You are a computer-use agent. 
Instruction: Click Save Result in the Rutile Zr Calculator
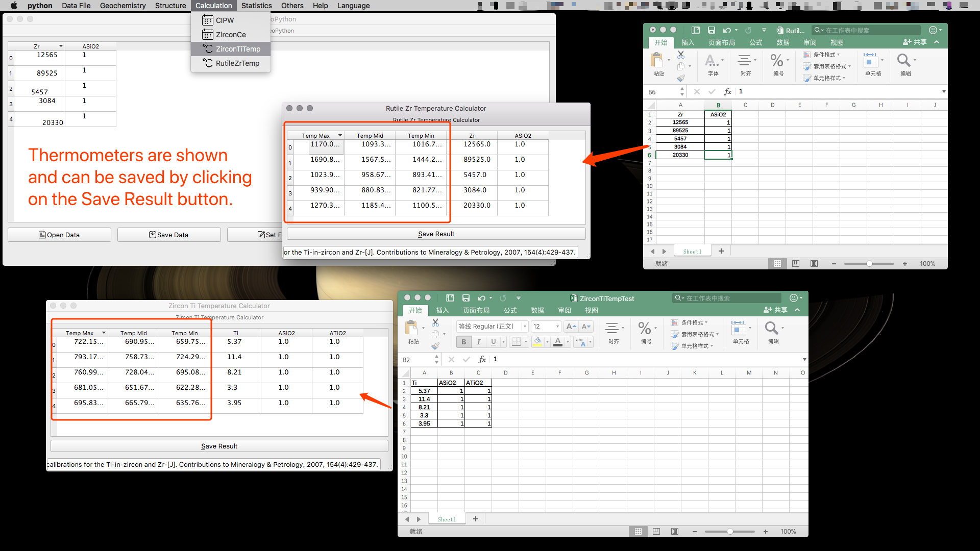click(x=436, y=234)
